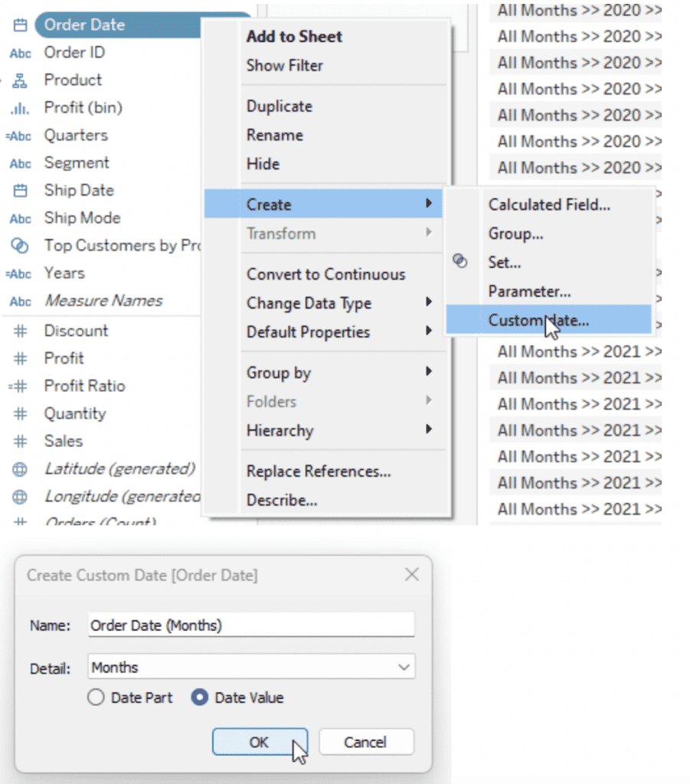Click the globe icon next to Latitude (generated)
Screen dimensions: 690x784
coord(21,469)
